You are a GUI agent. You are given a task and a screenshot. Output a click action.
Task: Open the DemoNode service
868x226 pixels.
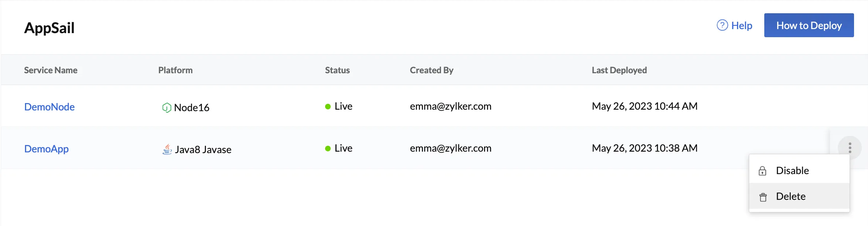50,107
